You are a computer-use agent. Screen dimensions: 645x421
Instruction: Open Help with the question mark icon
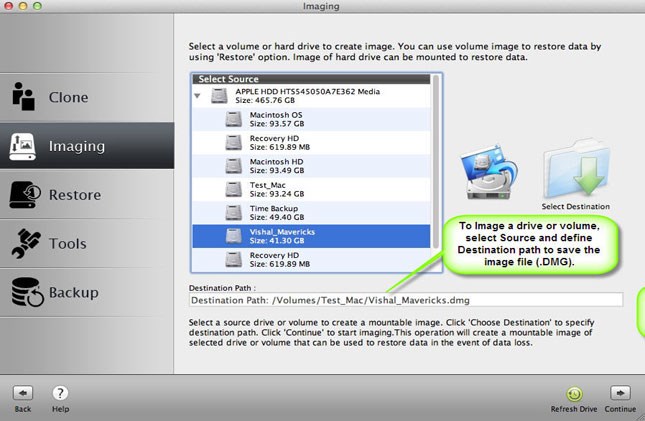pyautogui.click(x=60, y=393)
